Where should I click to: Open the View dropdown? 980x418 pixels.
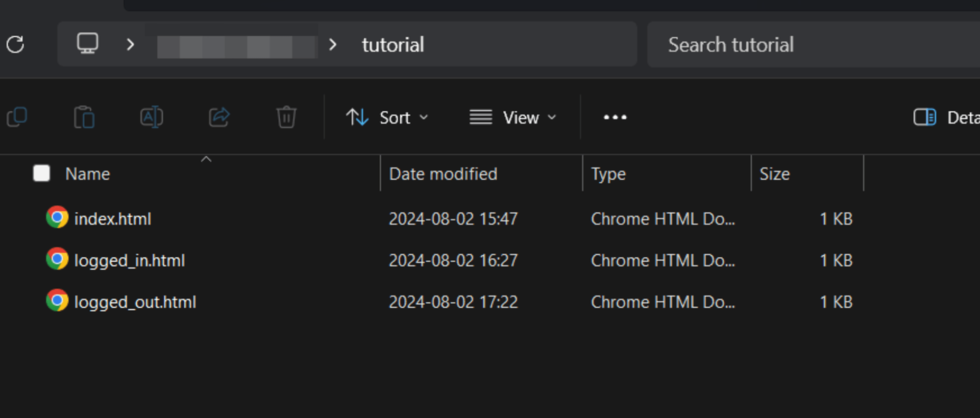click(x=513, y=118)
